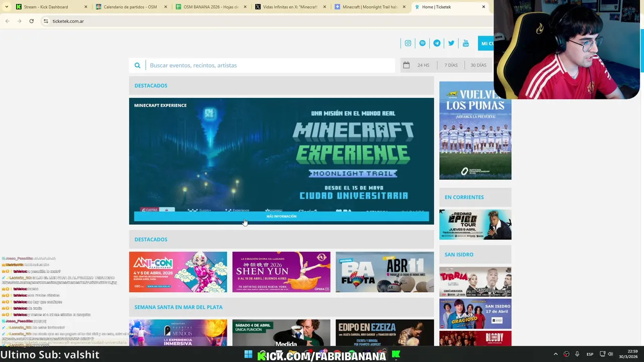The width and height of the screenshot is (644, 362).
Task: Reload the Ticketek page
Action: 31,21
